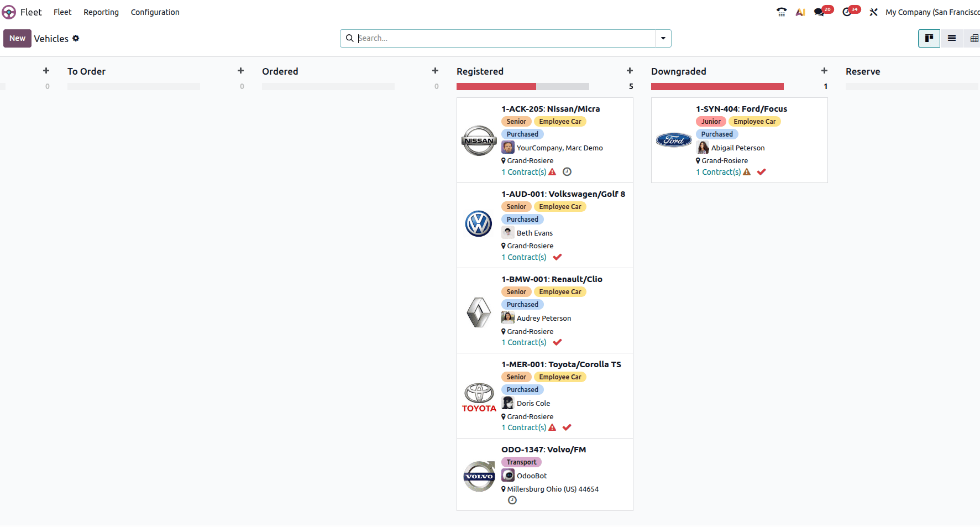The width and height of the screenshot is (980, 527).
Task: Open the Volvo logo vehicle card
Action: click(x=479, y=476)
